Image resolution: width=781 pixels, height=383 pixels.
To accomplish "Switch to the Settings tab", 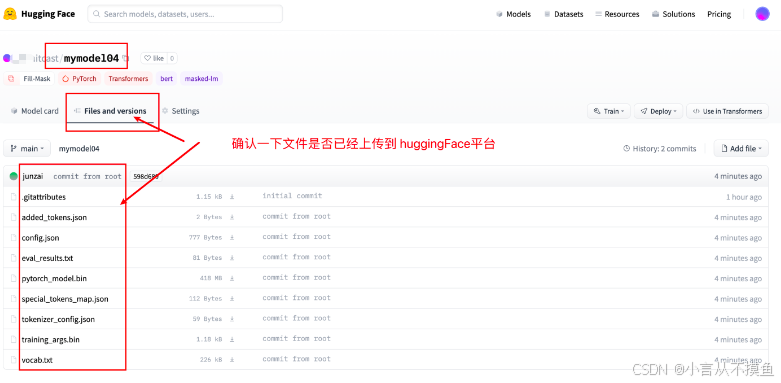I will pos(180,111).
